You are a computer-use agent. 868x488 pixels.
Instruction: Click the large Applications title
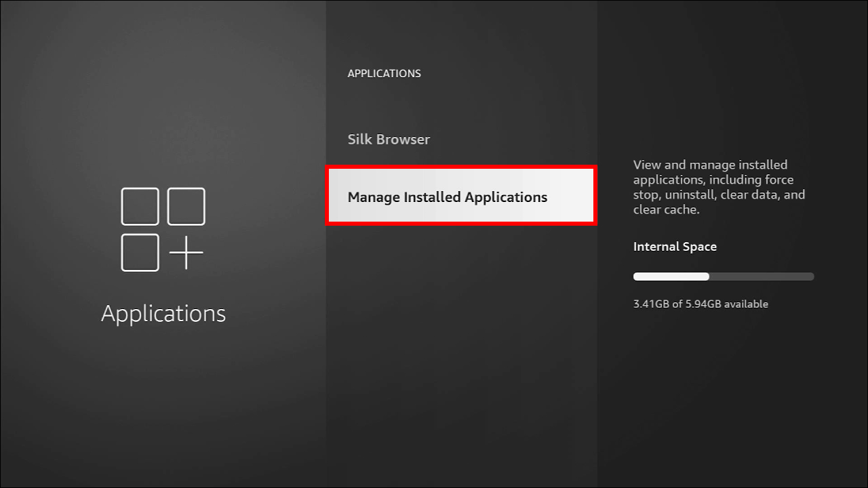(x=163, y=314)
